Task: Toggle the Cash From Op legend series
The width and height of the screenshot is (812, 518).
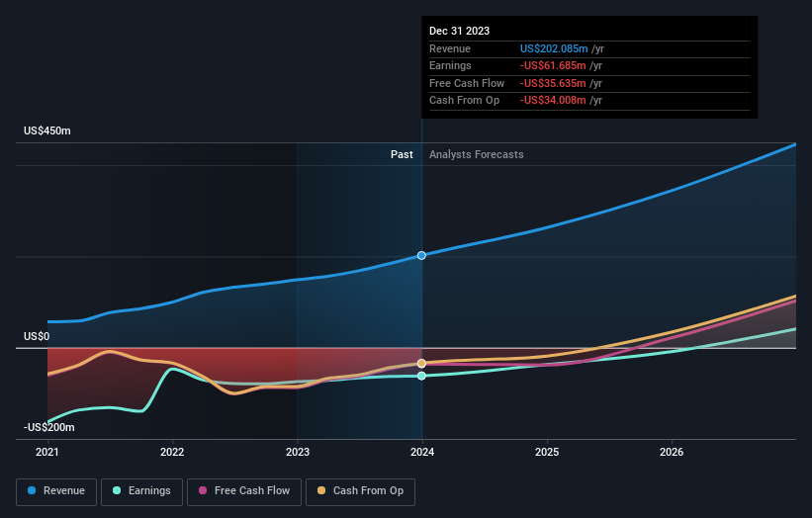Action: 360,491
